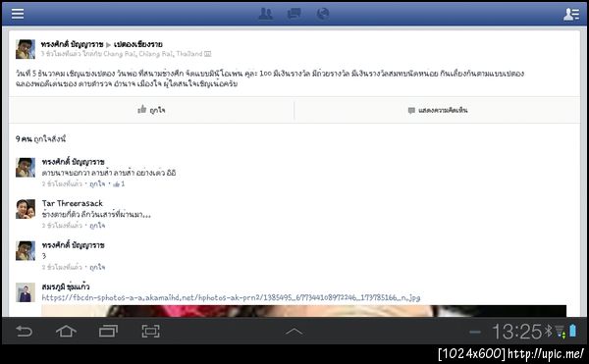The width and height of the screenshot is (589, 364).
Task: Open the photo preview in last comment
Action: pyautogui.click(x=304, y=311)
